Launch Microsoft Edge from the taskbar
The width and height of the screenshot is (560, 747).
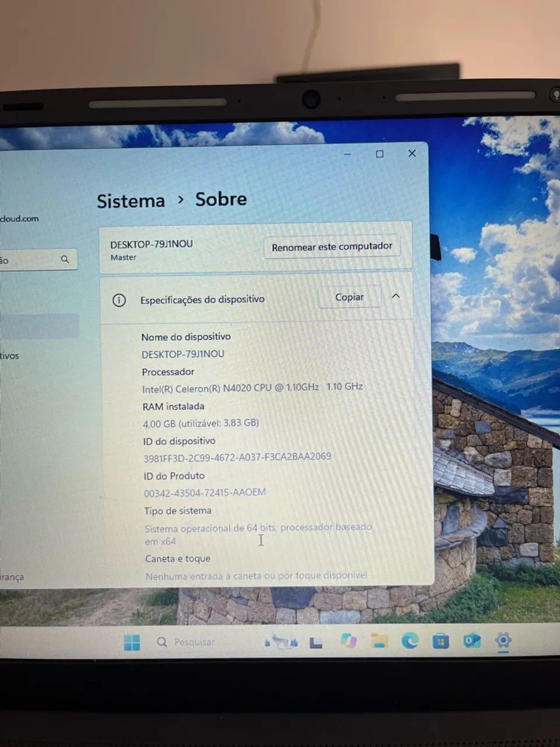click(x=410, y=641)
